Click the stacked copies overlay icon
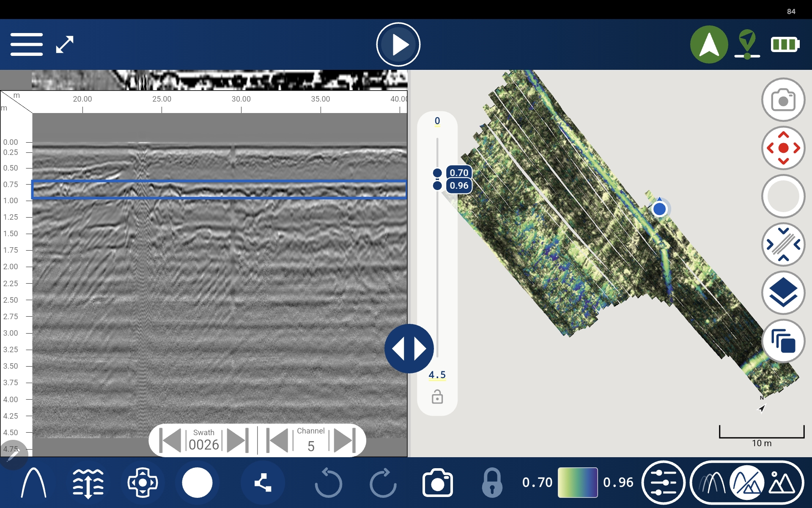 [x=783, y=341]
